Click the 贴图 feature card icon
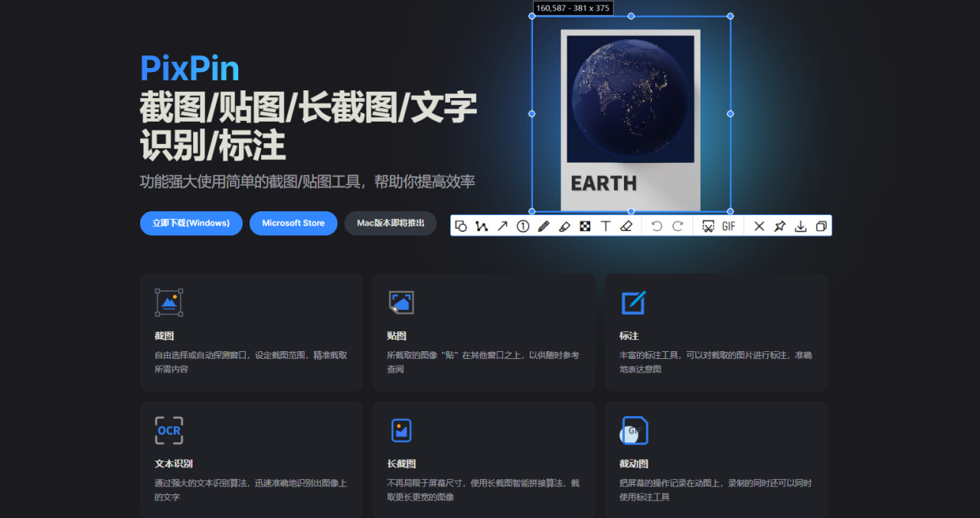980x518 pixels. [x=401, y=302]
